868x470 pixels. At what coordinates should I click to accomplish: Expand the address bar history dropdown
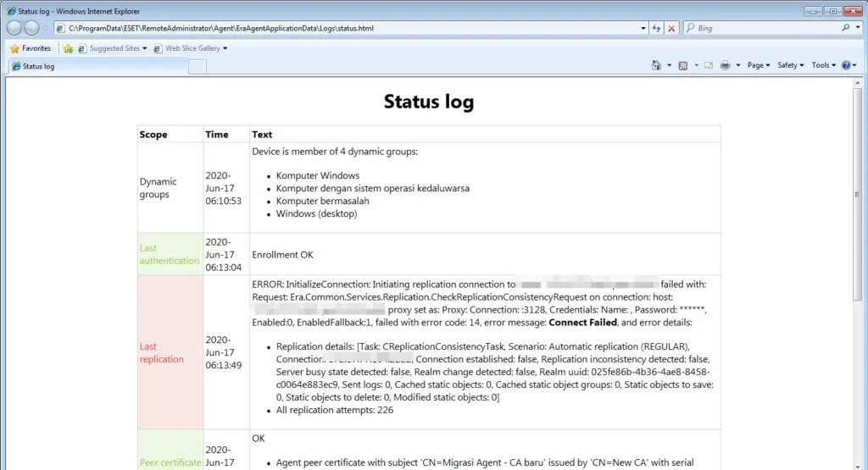[x=643, y=28]
